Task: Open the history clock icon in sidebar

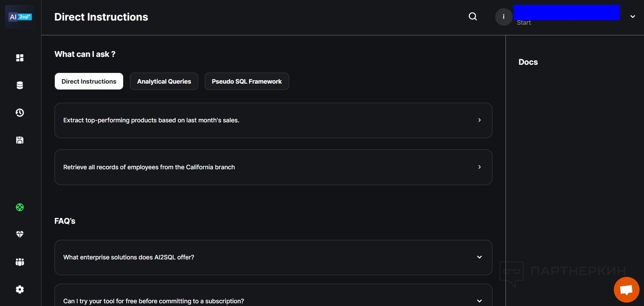Action: 20,113
